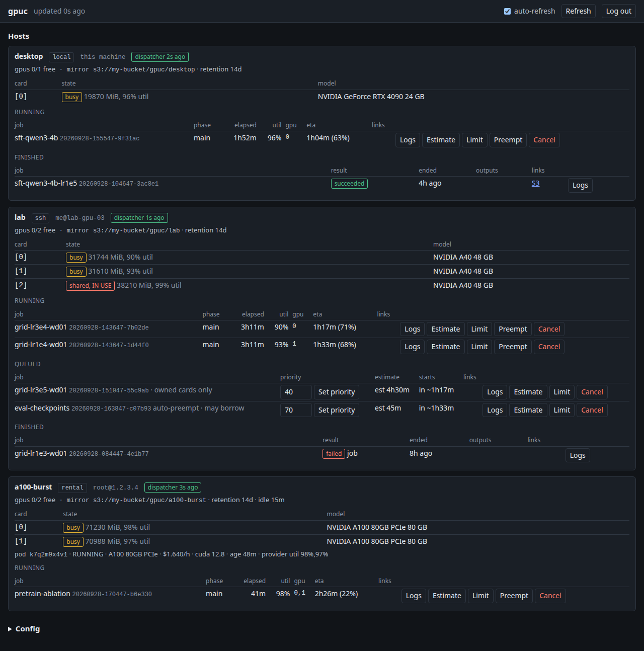Click Estimate for sft-qwen3-4b job

pyautogui.click(x=441, y=140)
